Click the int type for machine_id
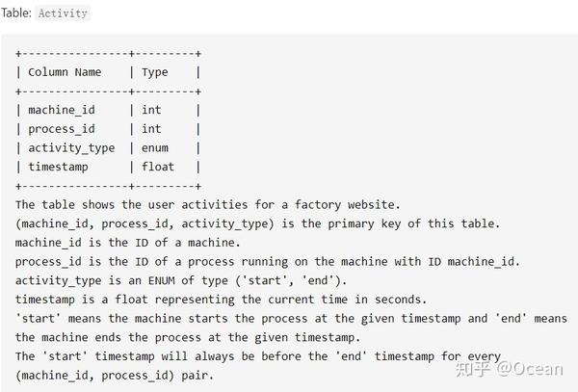Image resolution: width=578 pixels, height=392 pixels. pyautogui.click(x=151, y=110)
